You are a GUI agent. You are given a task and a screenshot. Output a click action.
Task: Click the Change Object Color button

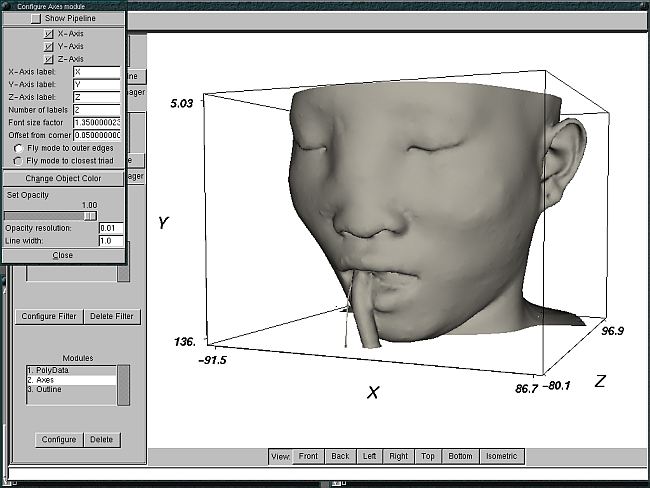63,178
